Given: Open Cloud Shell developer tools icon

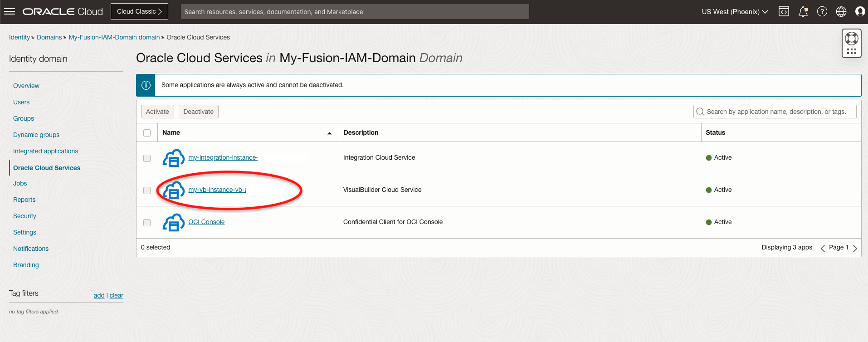Looking at the screenshot, I should (784, 12).
